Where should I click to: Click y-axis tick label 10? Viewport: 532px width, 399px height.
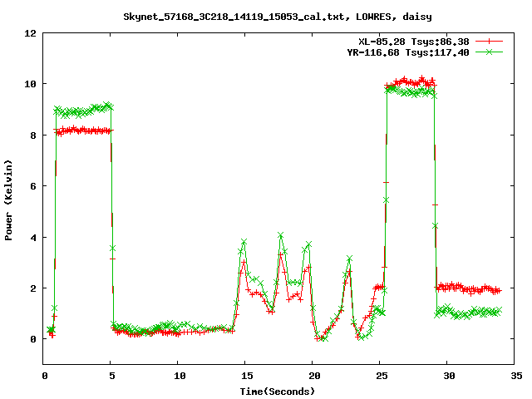[30, 84]
